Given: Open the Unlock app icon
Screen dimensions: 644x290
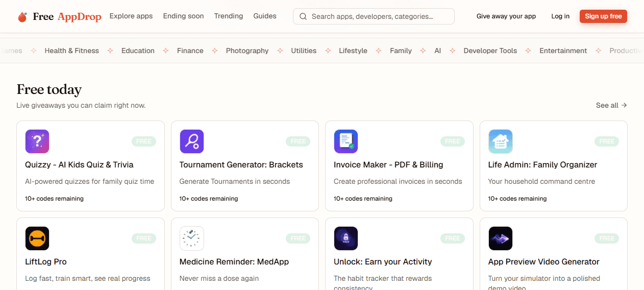Looking at the screenshot, I should point(346,238).
